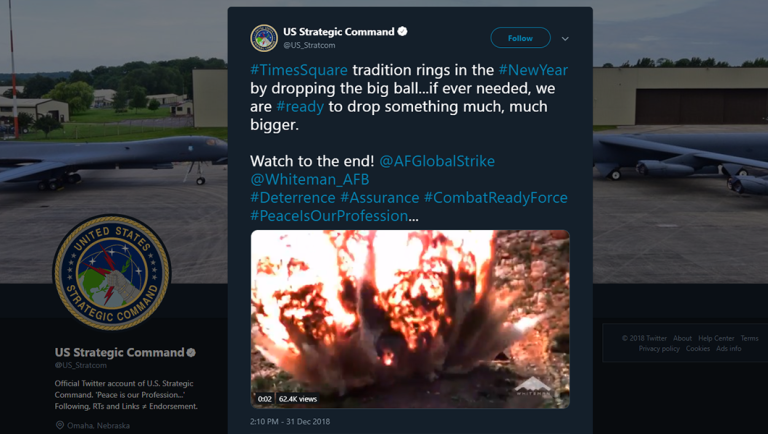The height and width of the screenshot is (434, 768).
Task: Open the #Deterrence hashtag
Action: [x=292, y=197]
